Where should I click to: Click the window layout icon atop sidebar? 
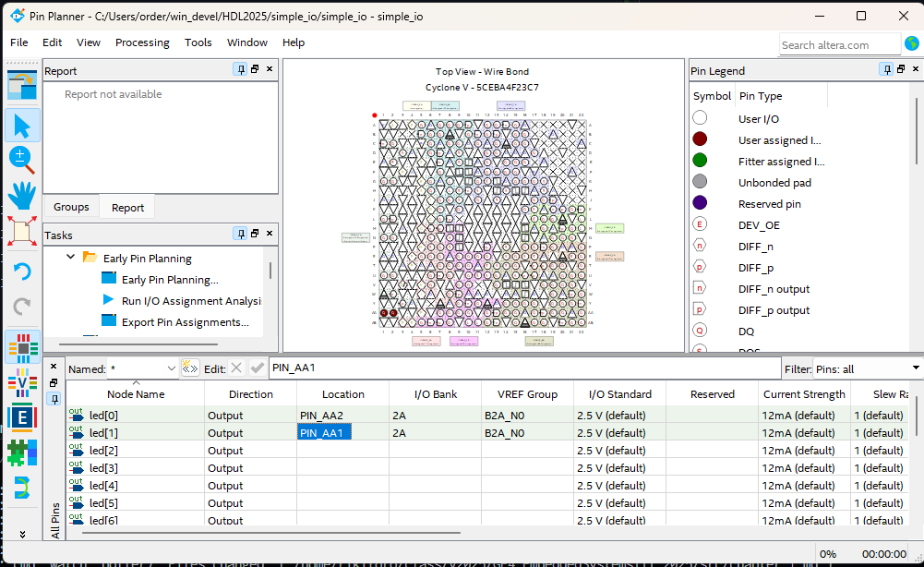click(x=22, y=84)
